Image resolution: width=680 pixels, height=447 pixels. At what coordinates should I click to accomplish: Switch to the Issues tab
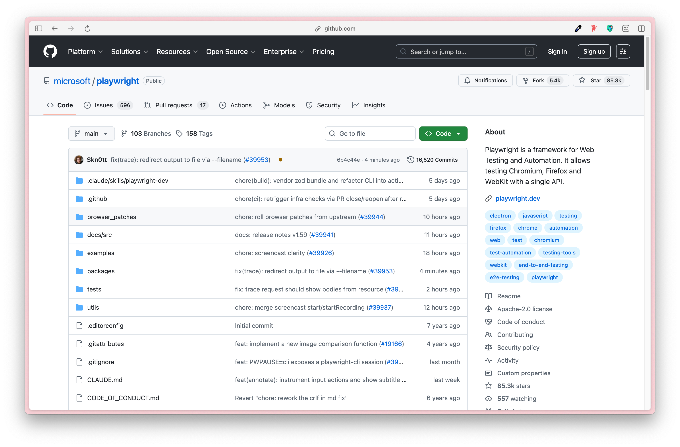108,105
